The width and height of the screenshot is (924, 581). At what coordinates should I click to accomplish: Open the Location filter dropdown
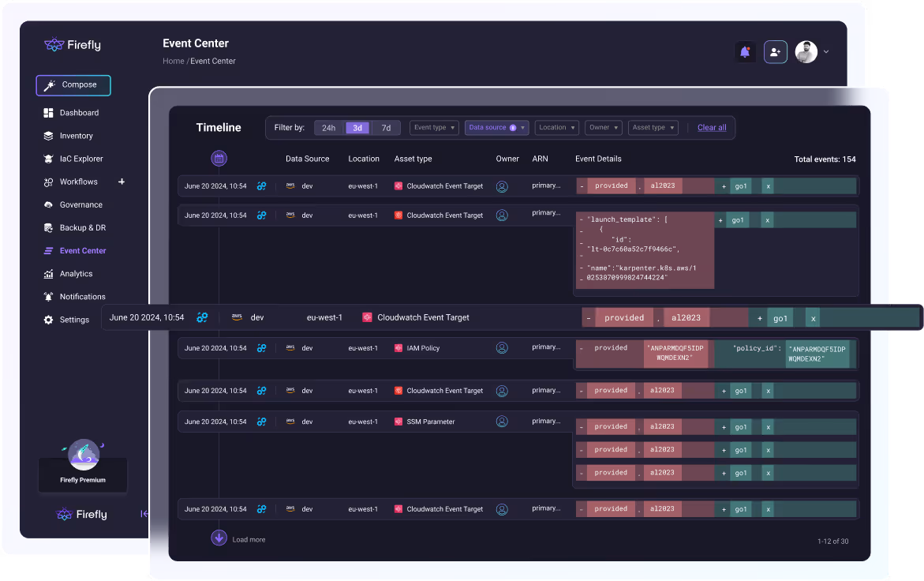pos(557,127)
